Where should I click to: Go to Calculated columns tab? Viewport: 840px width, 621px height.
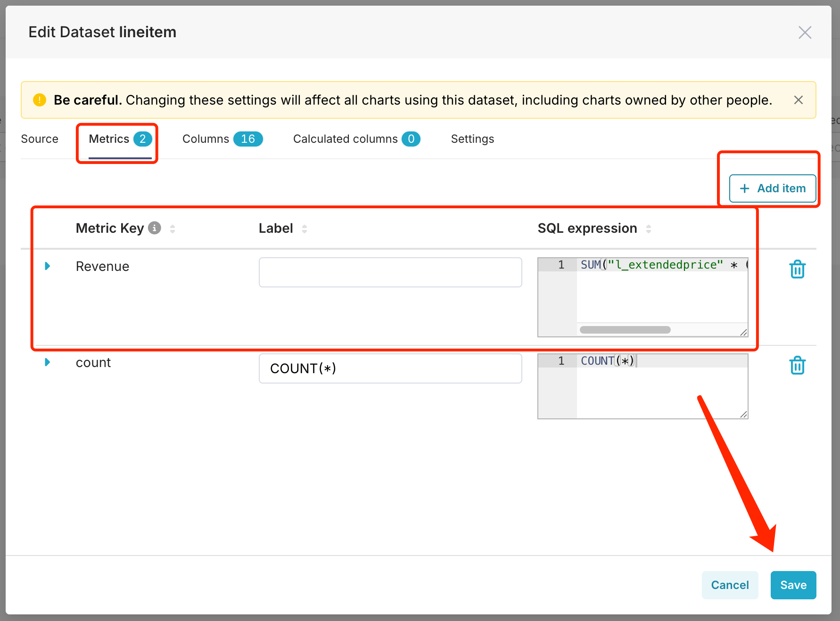pos(356,139)
